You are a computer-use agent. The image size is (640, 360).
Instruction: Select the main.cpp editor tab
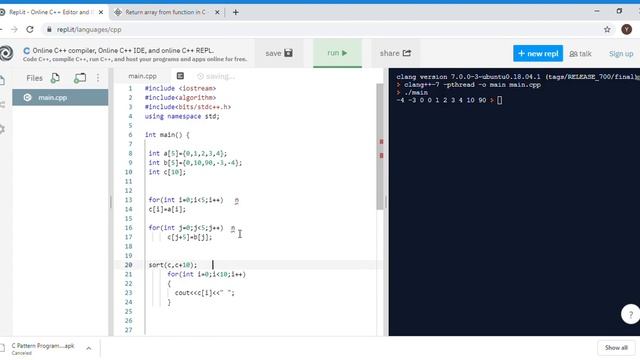[x=142, y=76]
